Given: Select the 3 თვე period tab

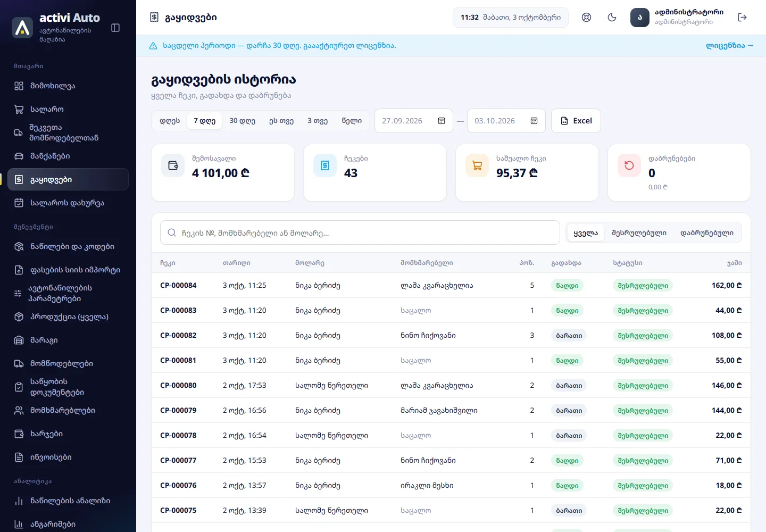Looking at the screenshot, I should 318,121.
